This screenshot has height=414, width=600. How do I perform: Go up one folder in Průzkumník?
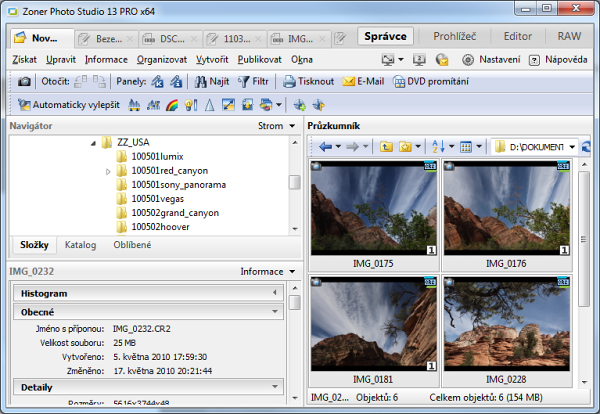click(386, 147)
